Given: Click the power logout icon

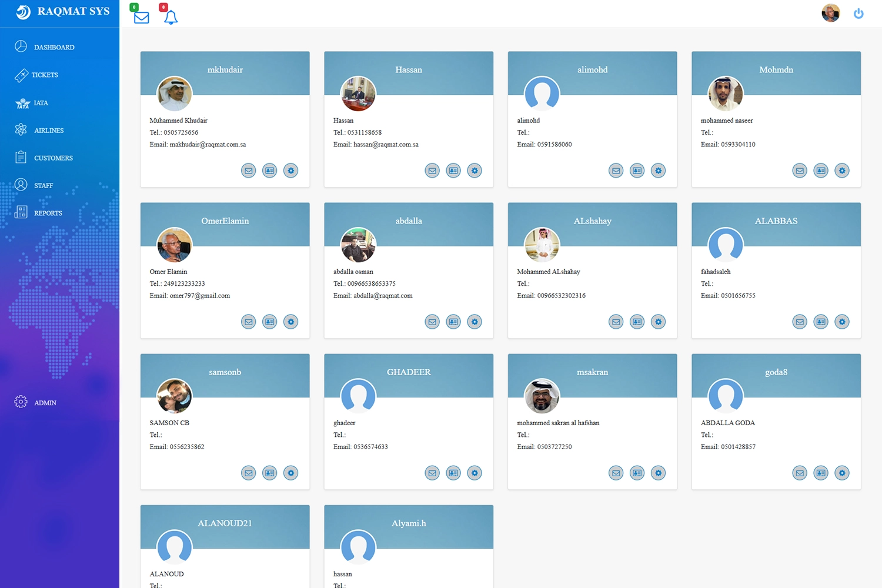Looking at the screenshot, I should pyautogui.click(x=858, y=13).
